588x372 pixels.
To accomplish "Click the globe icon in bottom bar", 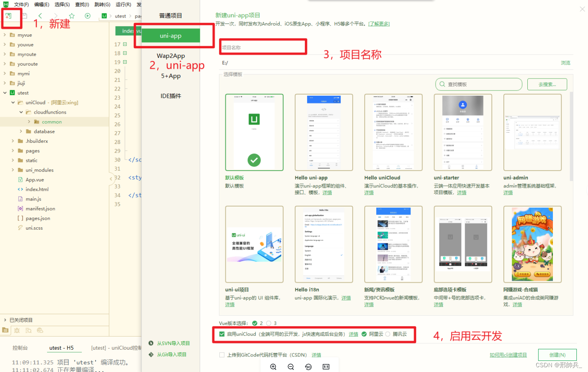I will (x=40, y=330).
